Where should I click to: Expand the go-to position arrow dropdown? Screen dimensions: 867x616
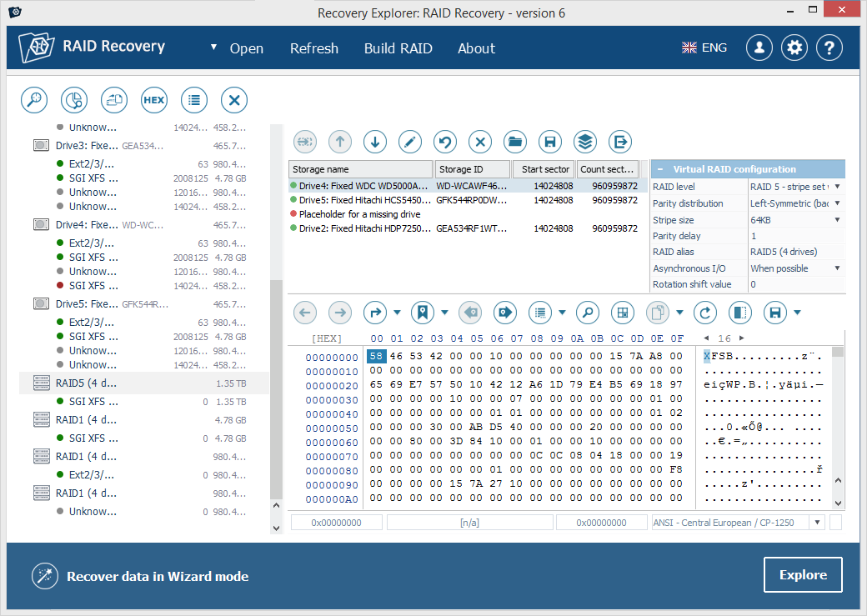[397, 313]
